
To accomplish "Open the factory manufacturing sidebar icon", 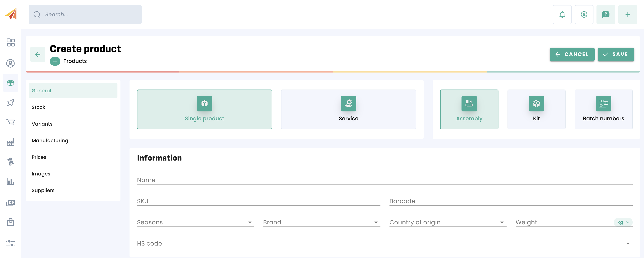I will 11,142.
